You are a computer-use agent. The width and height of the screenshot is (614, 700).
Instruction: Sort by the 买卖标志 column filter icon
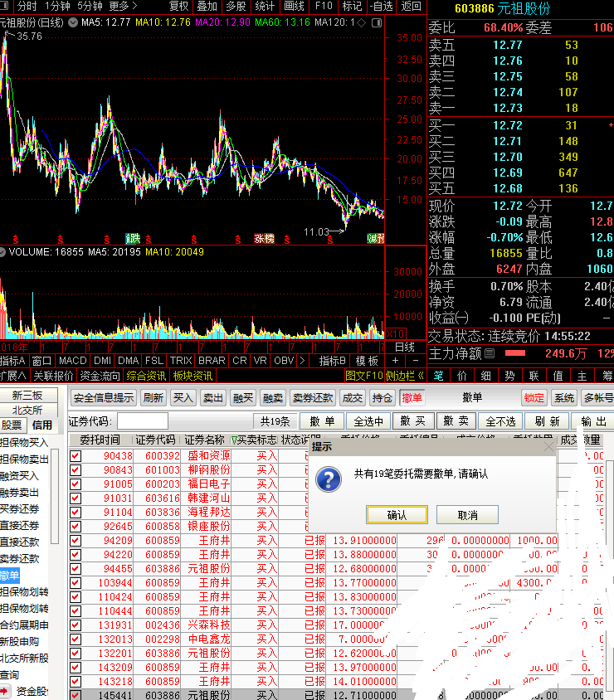[234, 440]
